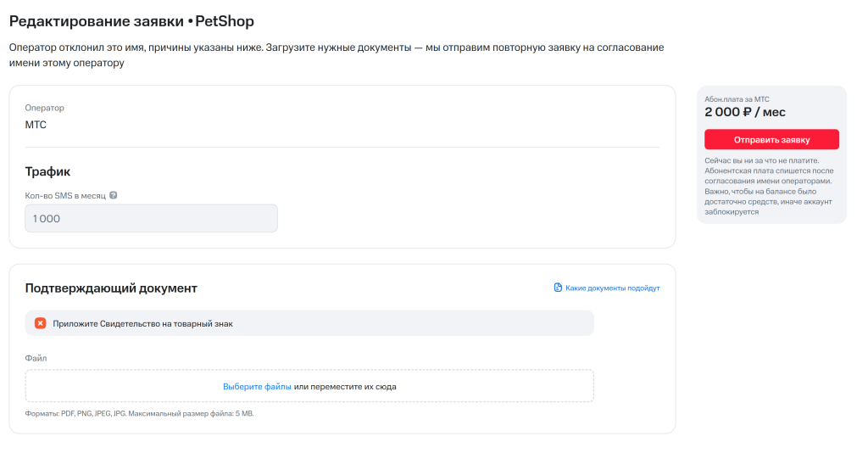Open the 'Какие документы подойдут' link

click(x=612, y=288)
